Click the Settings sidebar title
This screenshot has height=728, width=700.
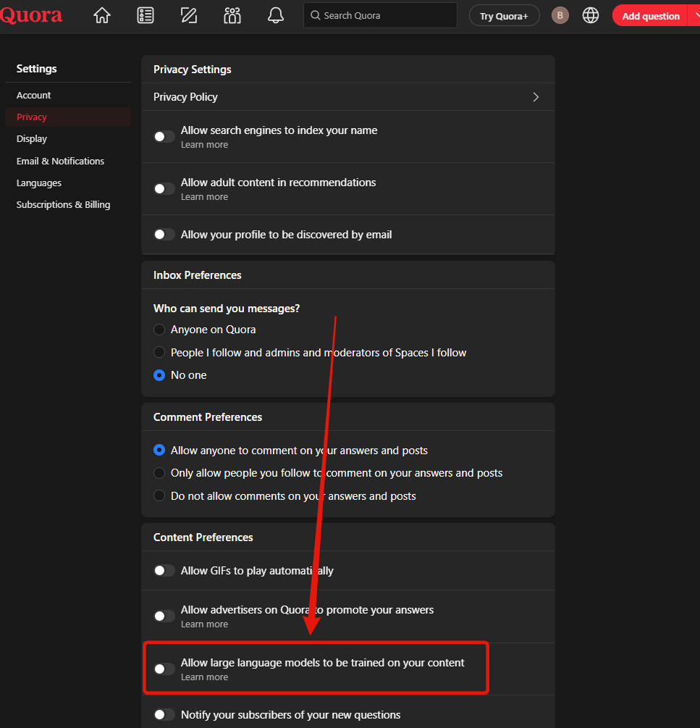(37, 69)
